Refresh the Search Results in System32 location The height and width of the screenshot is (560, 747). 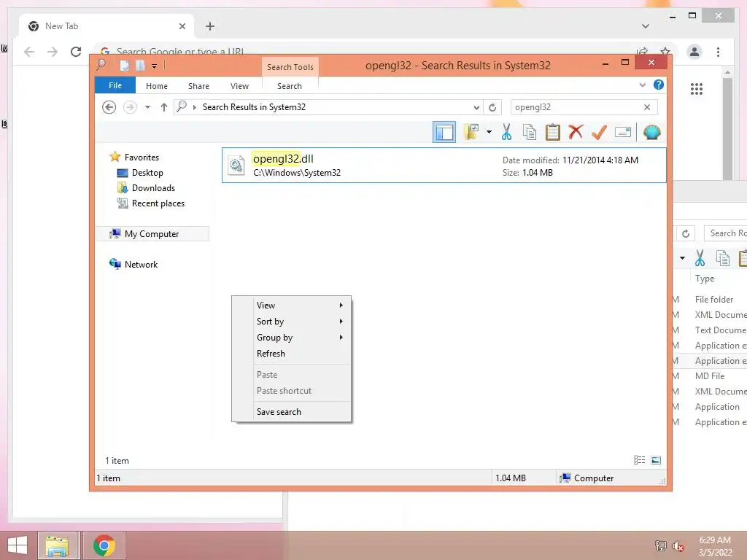pyautogui.click(x=492, y=108)
